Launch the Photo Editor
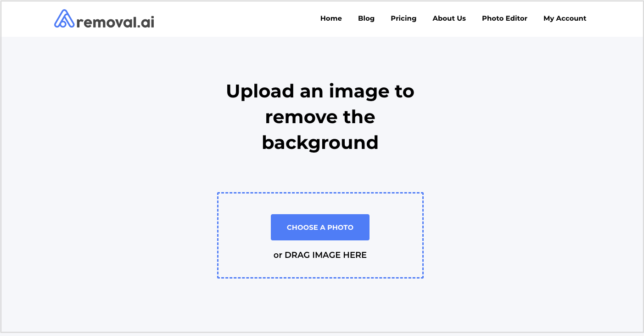Image resolution: width=644 pixels, height=336 pixels. coord(504,18)
